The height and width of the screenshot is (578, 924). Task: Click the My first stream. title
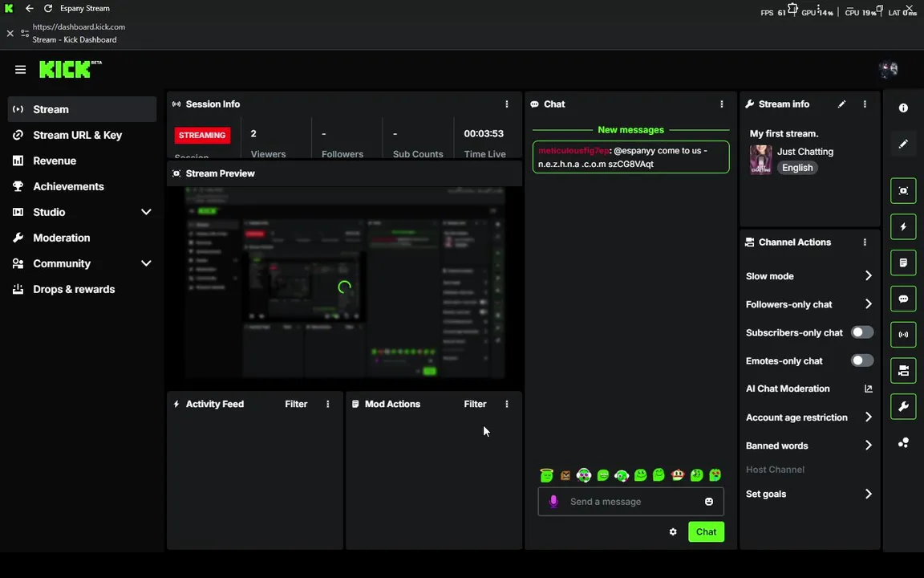pos(784,134)
